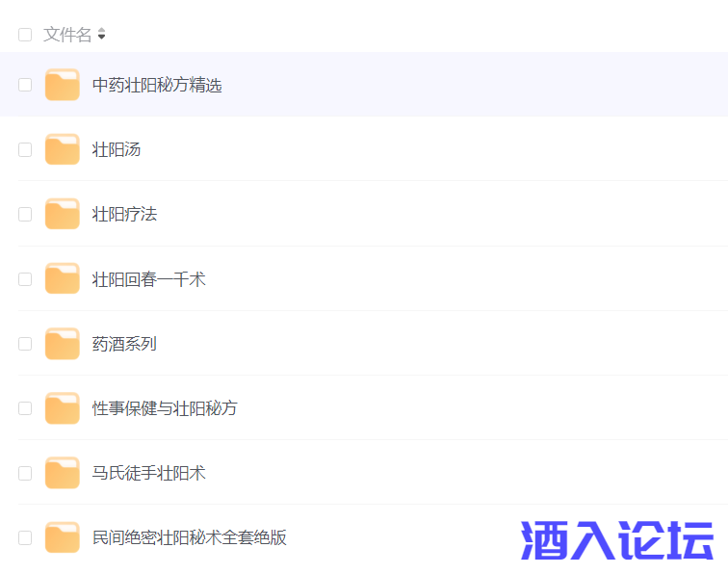Open the folder name 民间绝密壮阳秘术全套绝版
Image resolution: width=728 pixels, height=574 pixels.
click(x=190, y=537)
